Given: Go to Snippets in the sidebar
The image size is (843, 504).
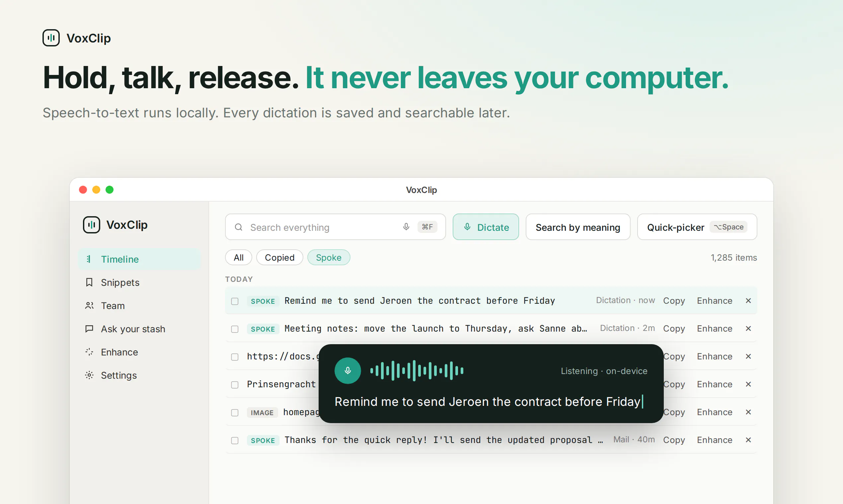Looking at the screenshot, I should 139,282.
